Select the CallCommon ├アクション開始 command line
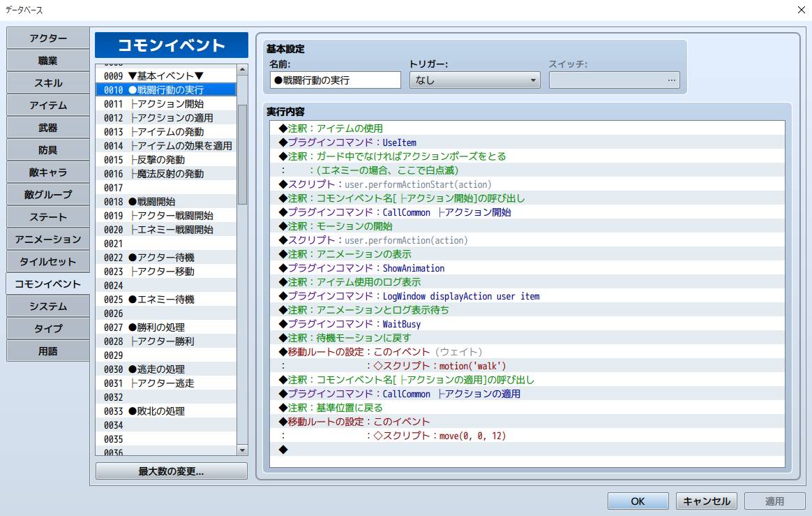The height and width of the screenshot is (516, 812). [527, 212]
